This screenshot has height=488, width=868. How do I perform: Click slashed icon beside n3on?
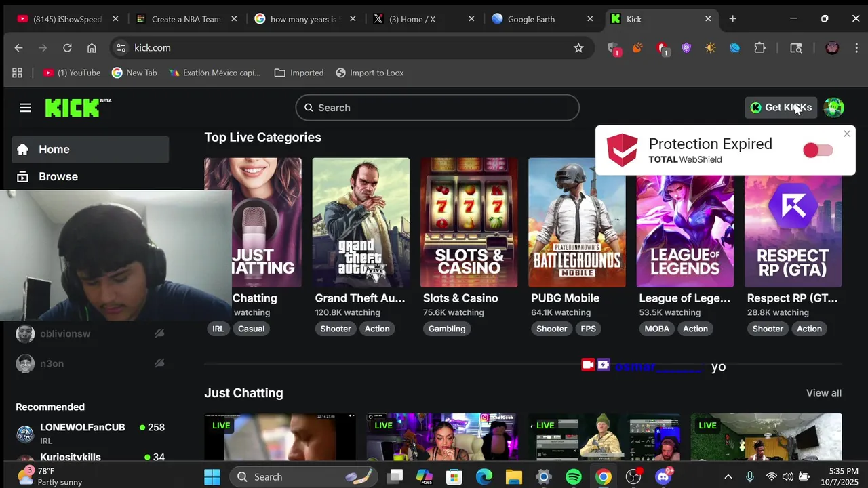click(x=159, y=363)
